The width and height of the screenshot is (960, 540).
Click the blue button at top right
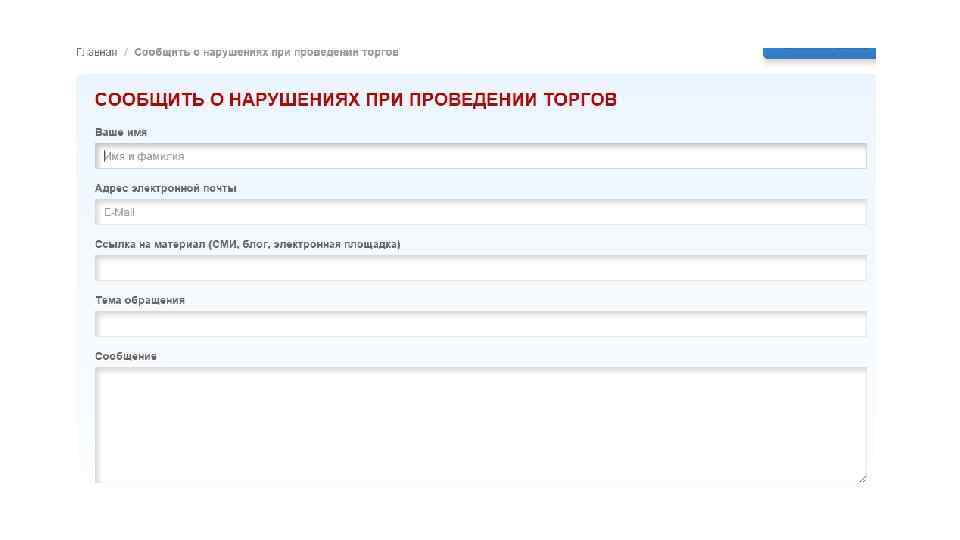tap(819, 53)
